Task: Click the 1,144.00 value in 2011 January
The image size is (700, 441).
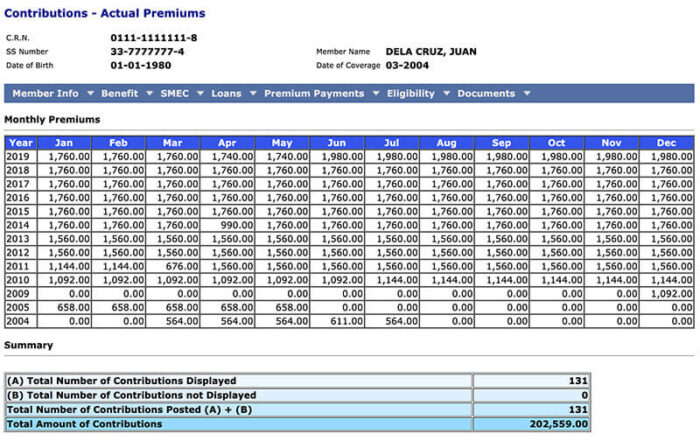Action: pyautogui.click(x=69, y=266)
